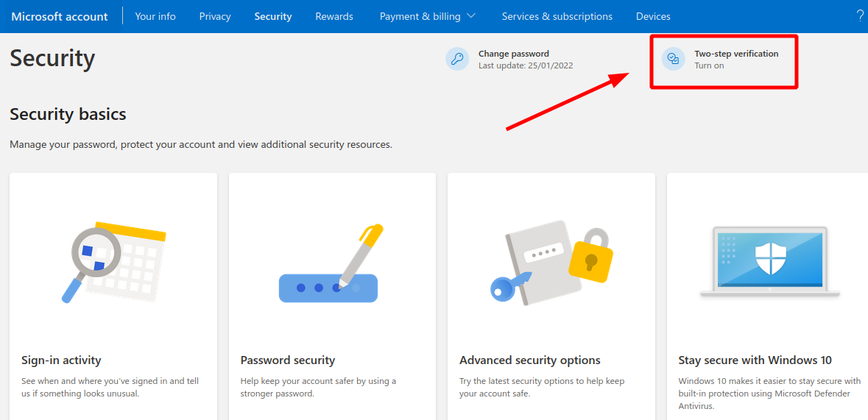Screen dimensions: 868x420
Task: Select the Security tab
Action: point(273,17)
